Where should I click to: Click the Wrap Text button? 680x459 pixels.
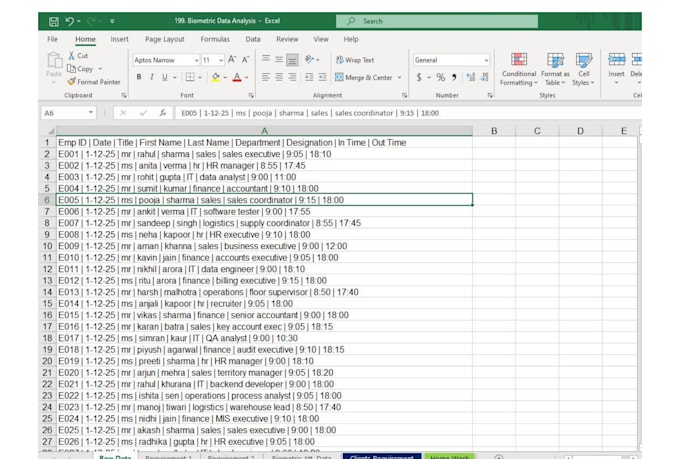pos(355,60)
